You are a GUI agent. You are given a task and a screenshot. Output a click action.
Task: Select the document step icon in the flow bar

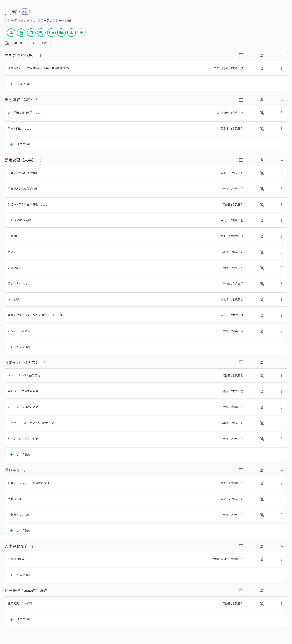[x=21, y=33]
